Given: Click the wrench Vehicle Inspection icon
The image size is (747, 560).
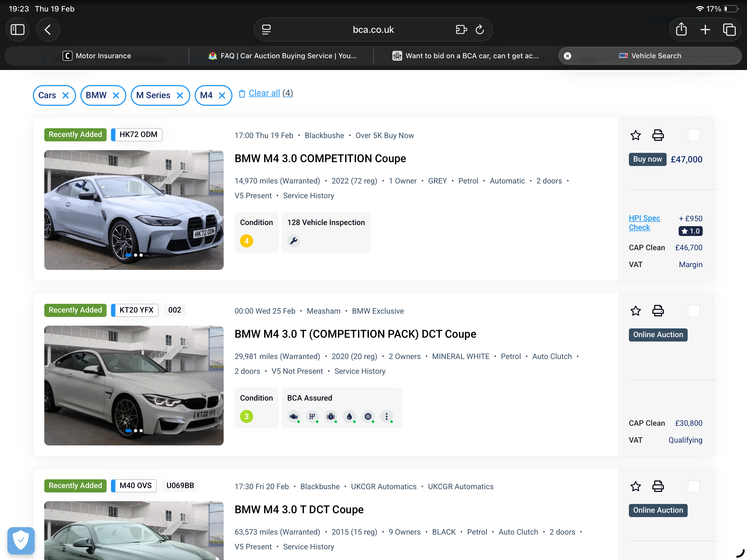Looking at the screenshot, I should click(293, 241).
